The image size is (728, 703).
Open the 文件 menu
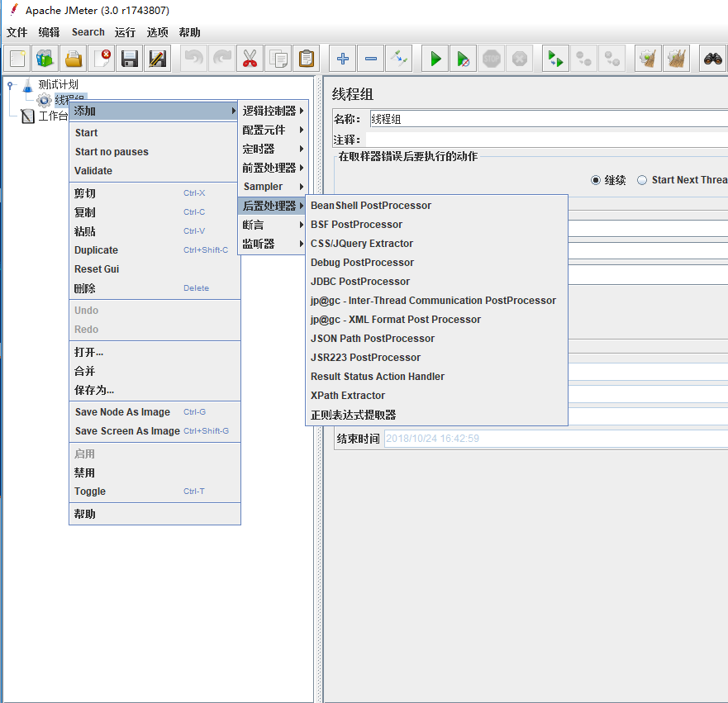[x=17, y=32]
